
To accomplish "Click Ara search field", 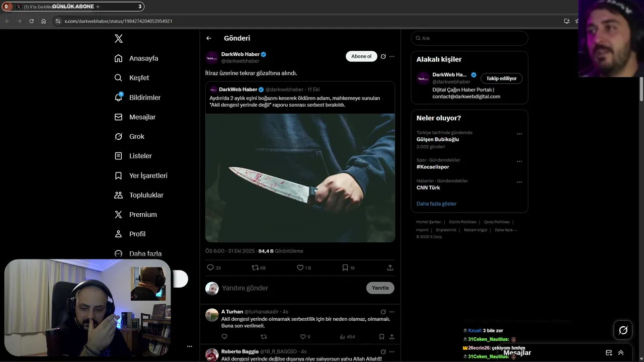I will [x=469, y=38].
